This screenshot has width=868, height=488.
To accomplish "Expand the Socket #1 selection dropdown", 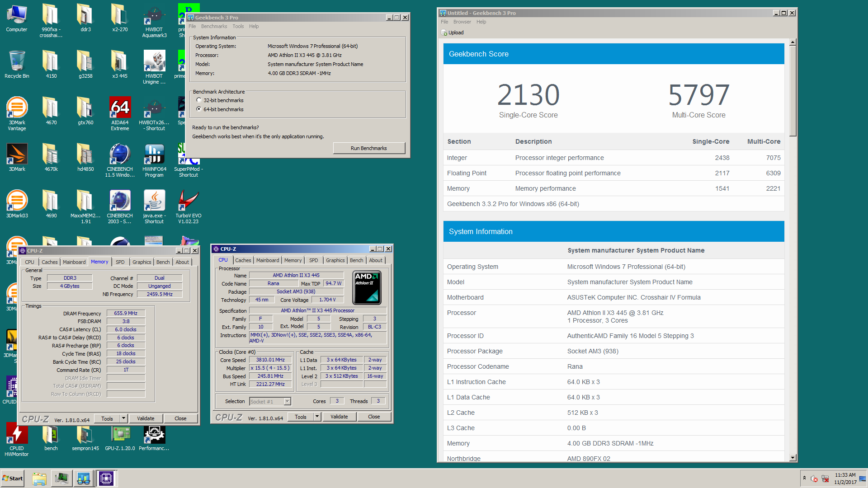I will pyautogui.click(x=287, y=401).
